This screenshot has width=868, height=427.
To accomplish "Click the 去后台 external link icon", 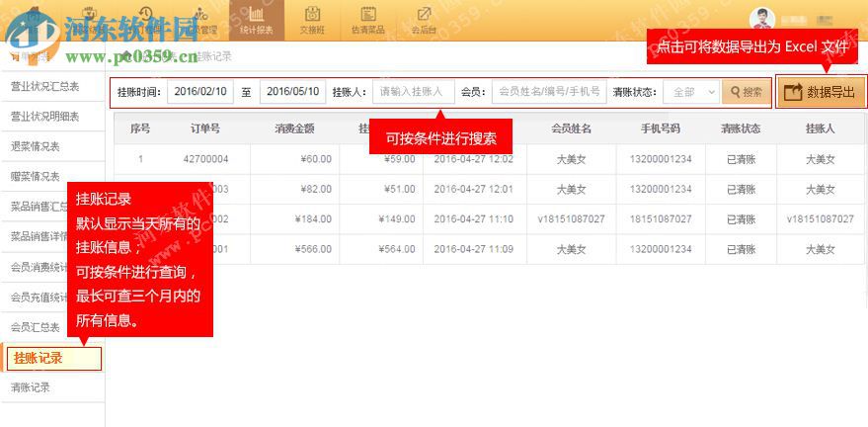I will pyautogui.click(x=424, y=13).
